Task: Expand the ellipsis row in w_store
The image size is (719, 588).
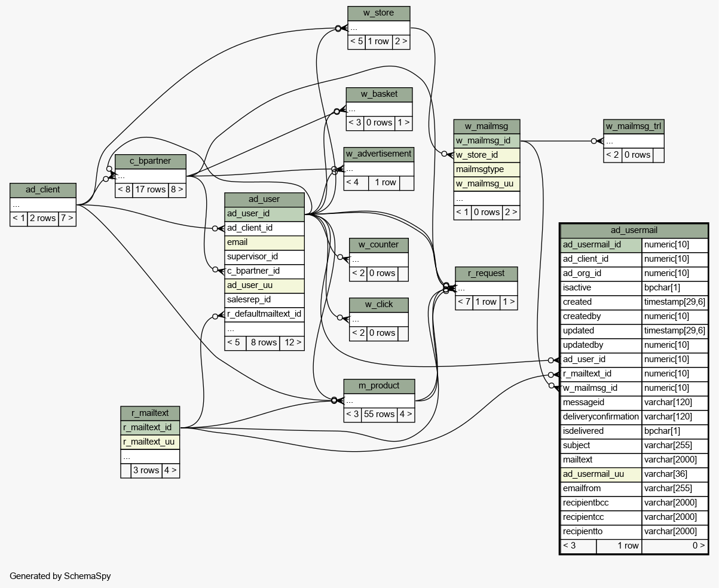Action: coord(378,27)
